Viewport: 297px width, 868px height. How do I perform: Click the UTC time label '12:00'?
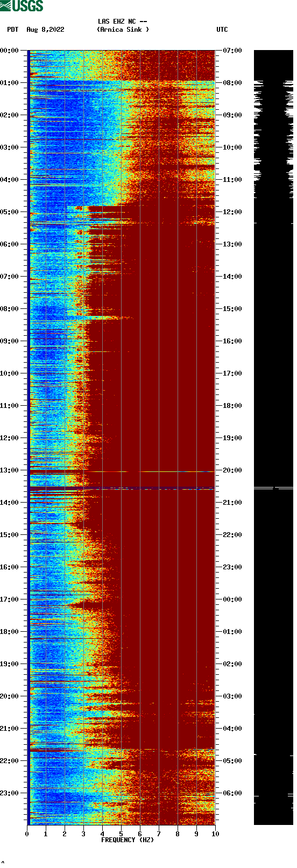(232, 212)
